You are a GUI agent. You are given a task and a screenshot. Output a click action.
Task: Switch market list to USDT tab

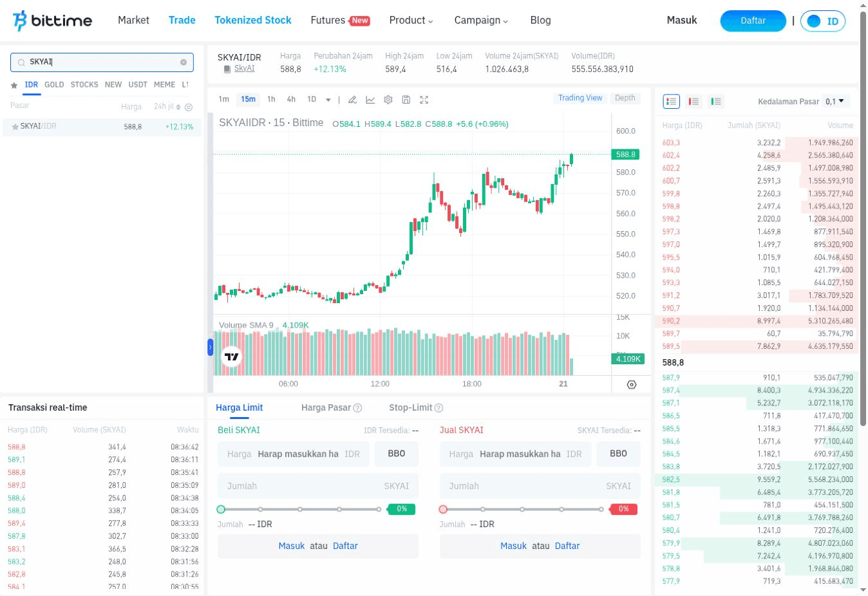(138, 85)
